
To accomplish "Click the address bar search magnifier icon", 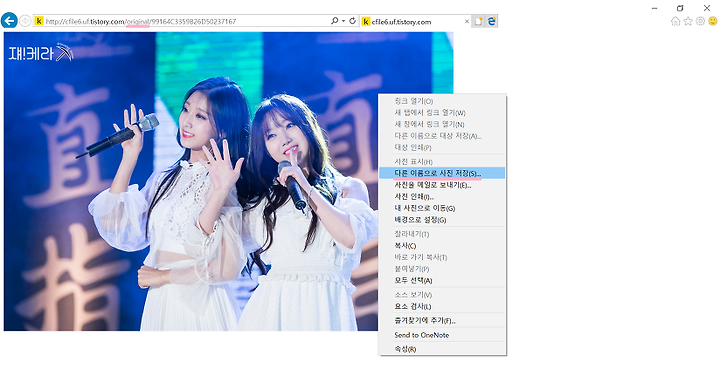I will 335,21.
